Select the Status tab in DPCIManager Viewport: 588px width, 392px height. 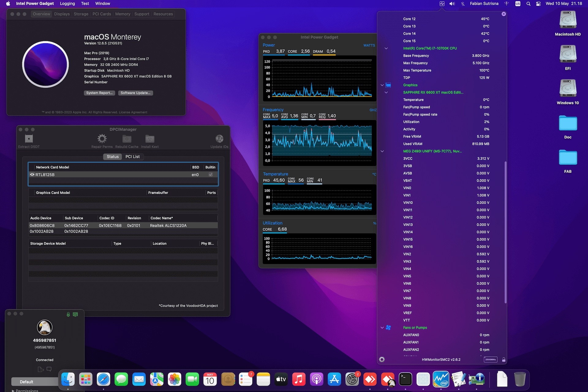coord(113,156)
